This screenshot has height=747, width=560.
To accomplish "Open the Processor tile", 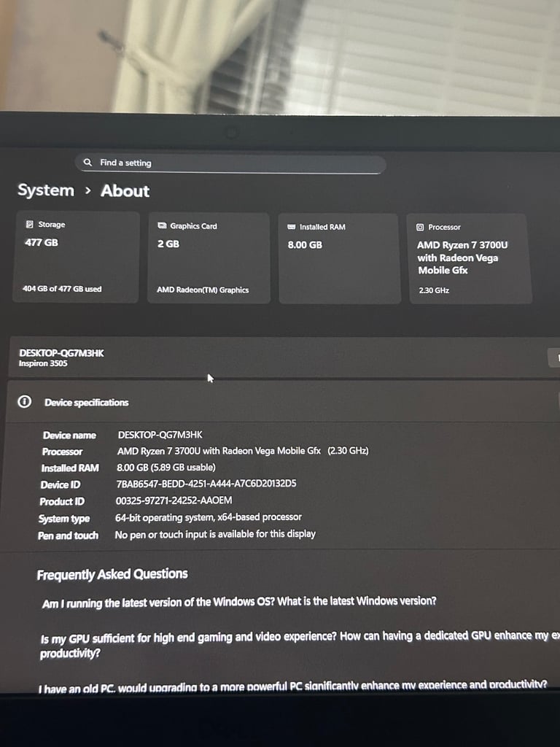I will [470, 259].
